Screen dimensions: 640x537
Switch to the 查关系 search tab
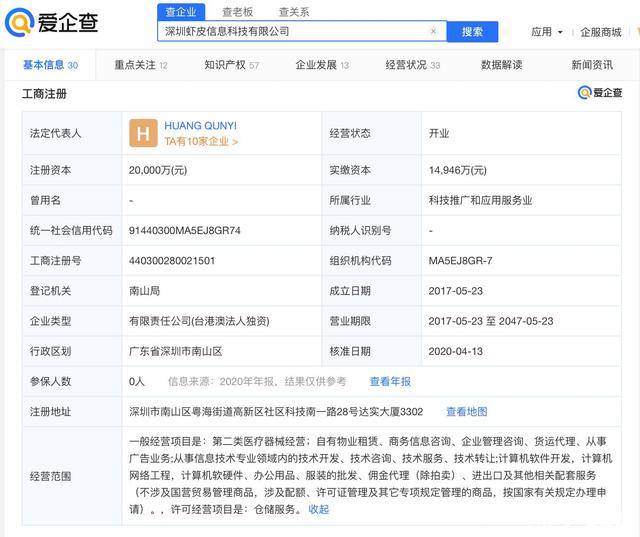pyautogui.click(x=294, y=12)
